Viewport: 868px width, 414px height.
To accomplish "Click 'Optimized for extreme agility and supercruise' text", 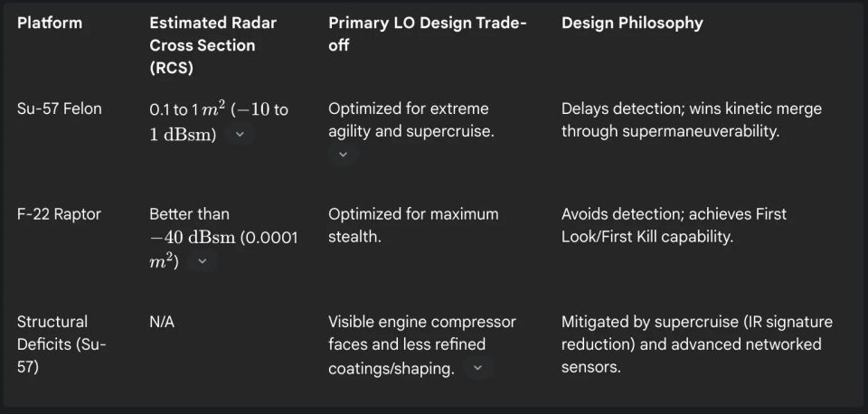I will tap(412, 119).
